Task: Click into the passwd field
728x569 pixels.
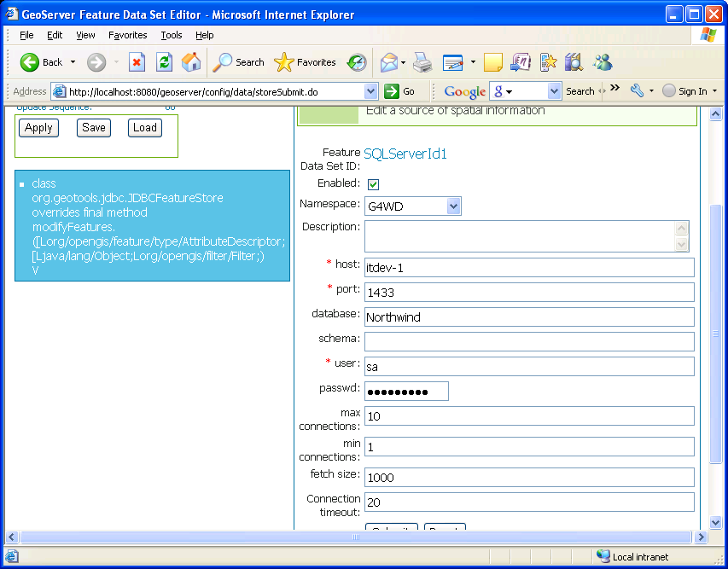Action: (407, 392)
